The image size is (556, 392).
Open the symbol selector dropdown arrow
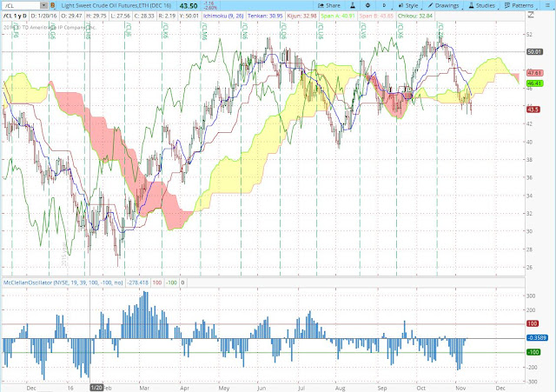(44, 6)
